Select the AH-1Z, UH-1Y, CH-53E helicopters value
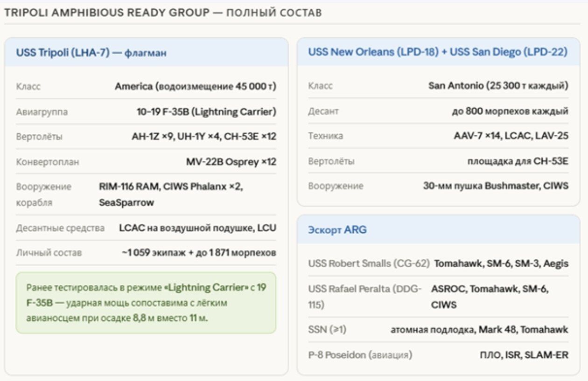The height and width of the screenshot is (381, 588). click(204, 137)
